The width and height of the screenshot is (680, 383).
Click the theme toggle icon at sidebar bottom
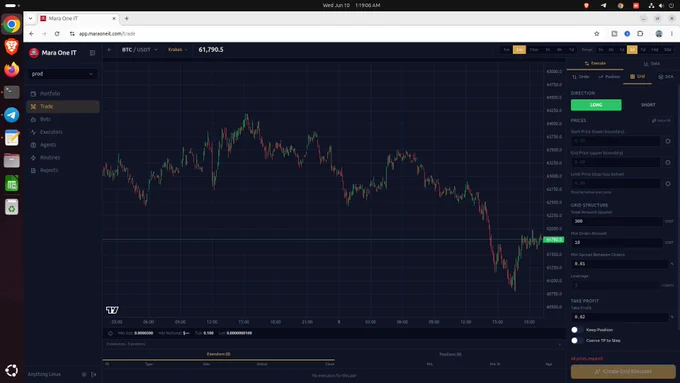[x=84, y=374]
